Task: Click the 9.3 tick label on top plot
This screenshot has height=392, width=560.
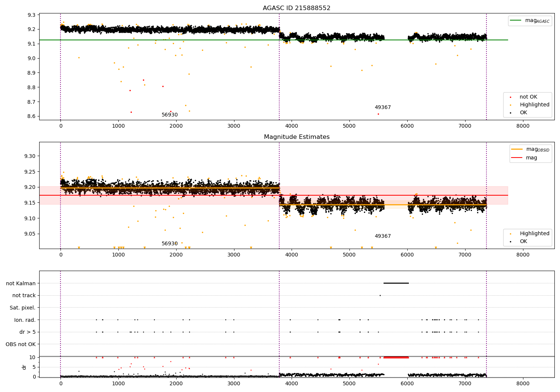Action: click(32, 15)
